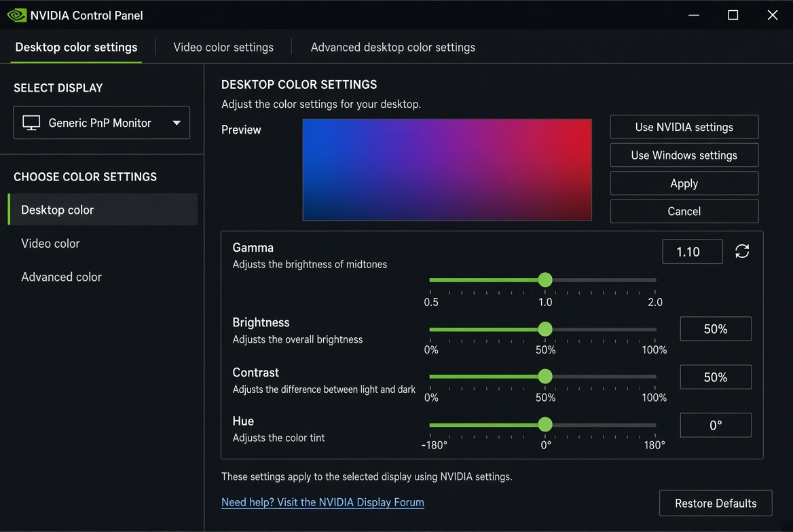Click the 0% label under Contrast slider
Screen dimensions: 793x532
pos(431,398)
